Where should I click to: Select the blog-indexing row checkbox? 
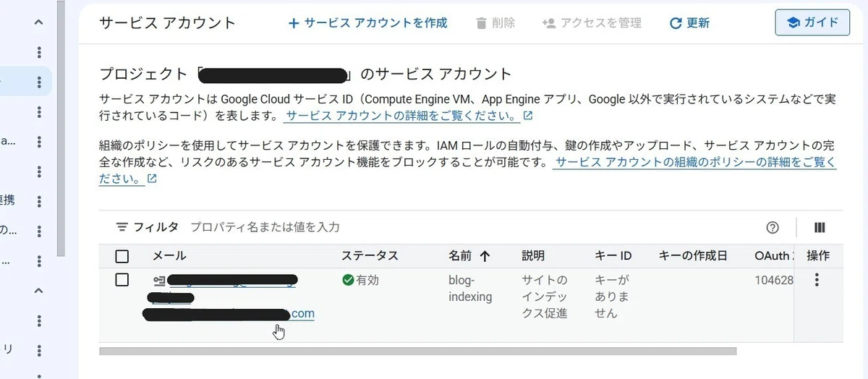point(122,280)
